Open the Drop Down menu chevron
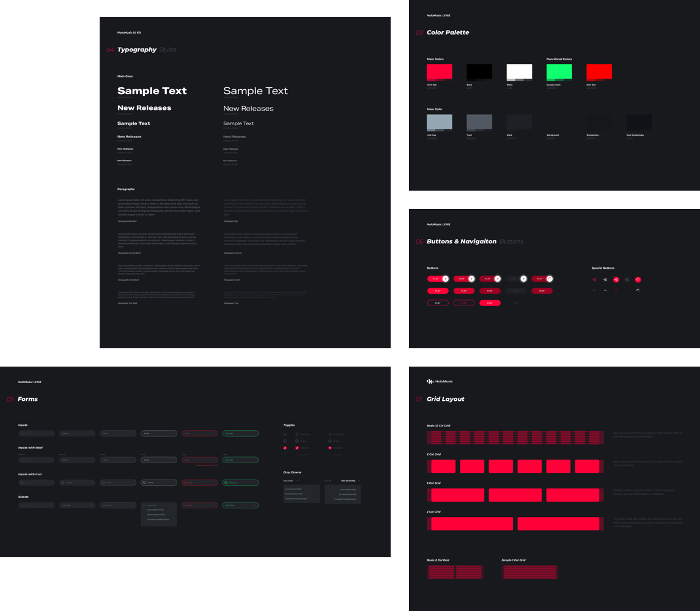This screenshot has height=611, width=700. pyautogui.click(x=298, y=481)
